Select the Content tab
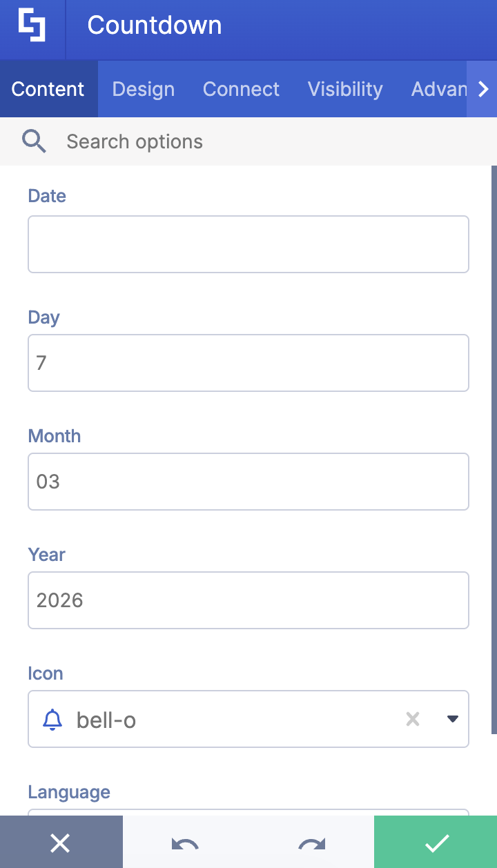The height and width of the screenshot is (868, 497). click(48, 89)
